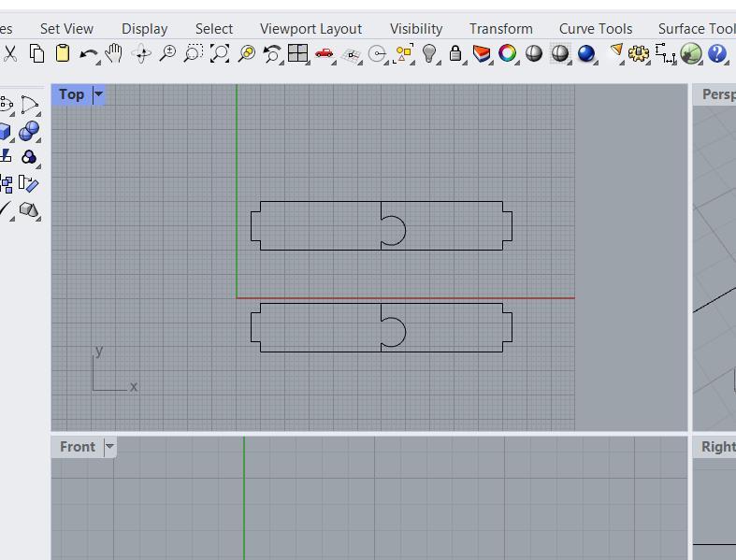Open the Top viewport dropdown arrow
This screenshot has width=736, height=560.
click(98, 94)
